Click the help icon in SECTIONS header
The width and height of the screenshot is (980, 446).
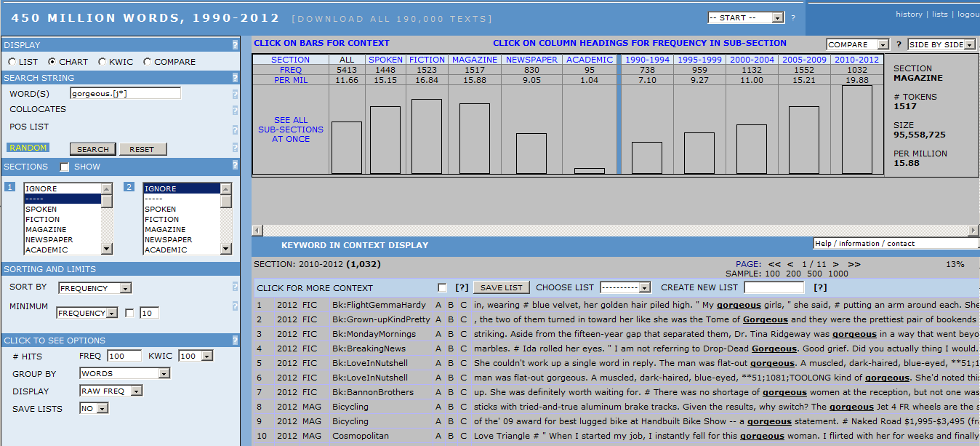[235, 166]
